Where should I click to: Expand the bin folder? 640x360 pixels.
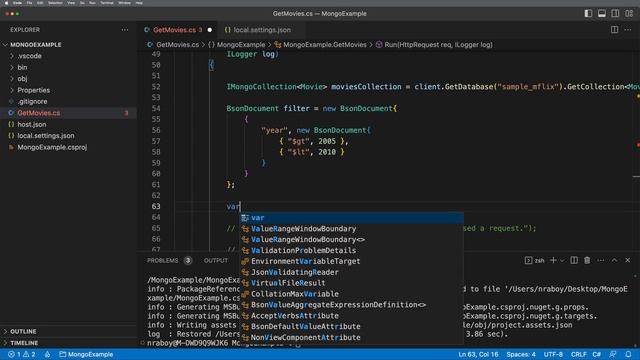tap(22, 67)
